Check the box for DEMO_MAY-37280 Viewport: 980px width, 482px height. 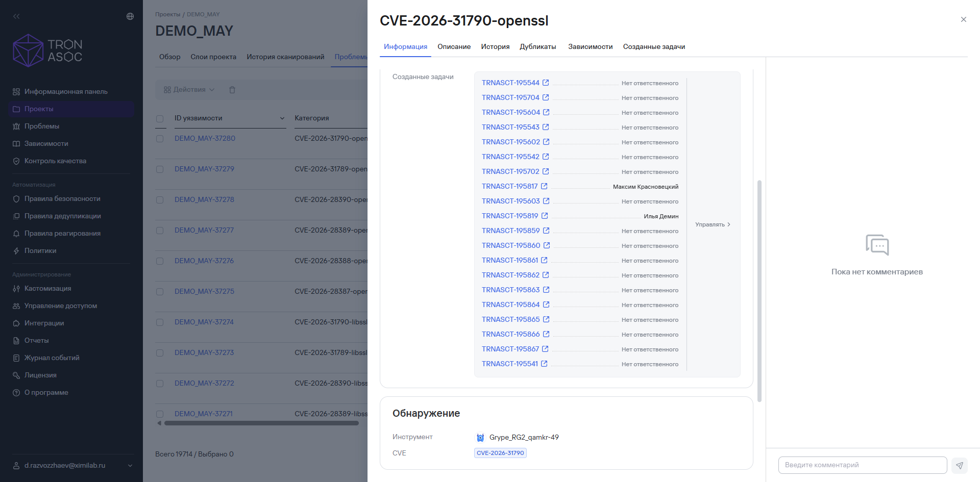(160, 139)
